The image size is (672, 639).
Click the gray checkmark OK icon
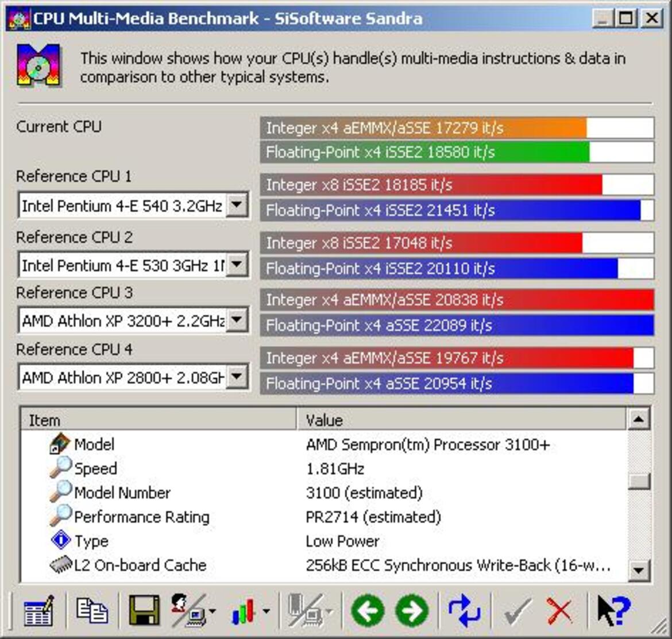[x=517, y=611]
